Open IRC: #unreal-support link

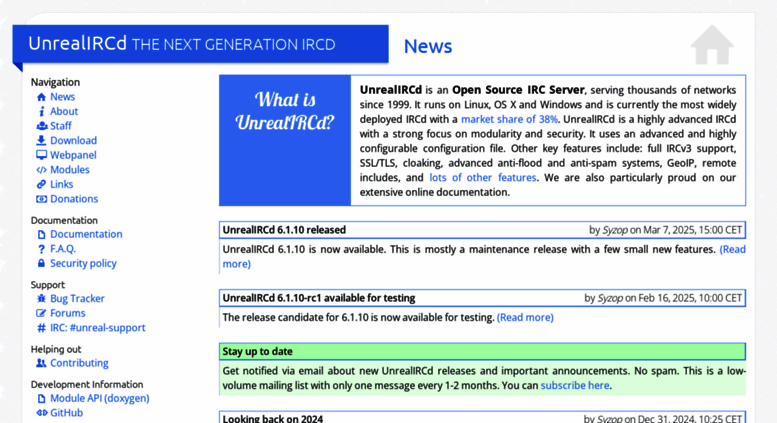click(98, 327)
